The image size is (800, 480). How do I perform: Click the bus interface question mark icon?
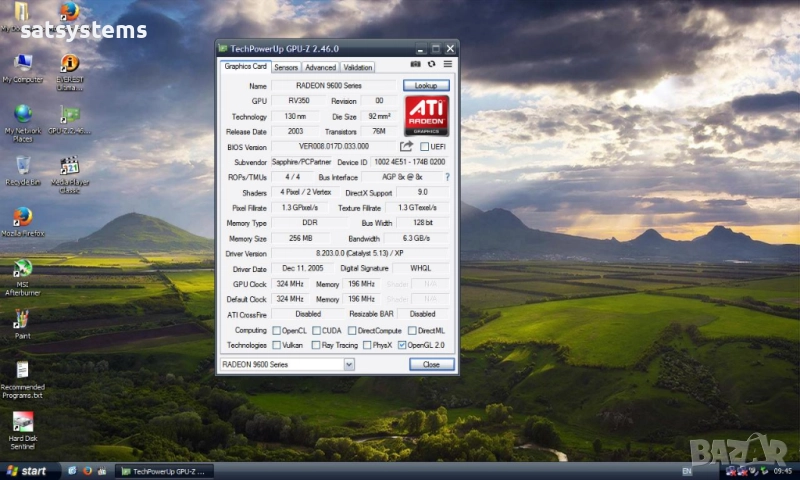coord(447,177)
